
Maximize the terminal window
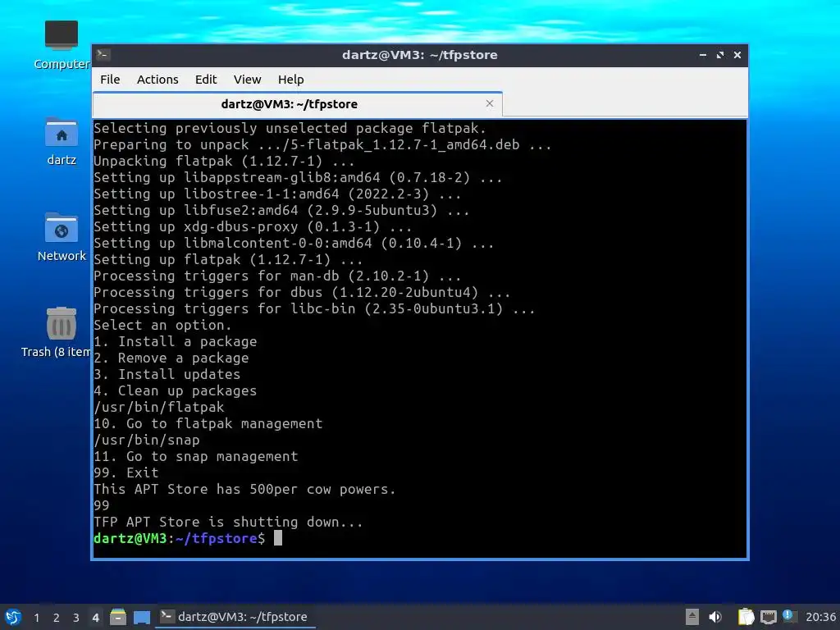click(x=720, y=55)
